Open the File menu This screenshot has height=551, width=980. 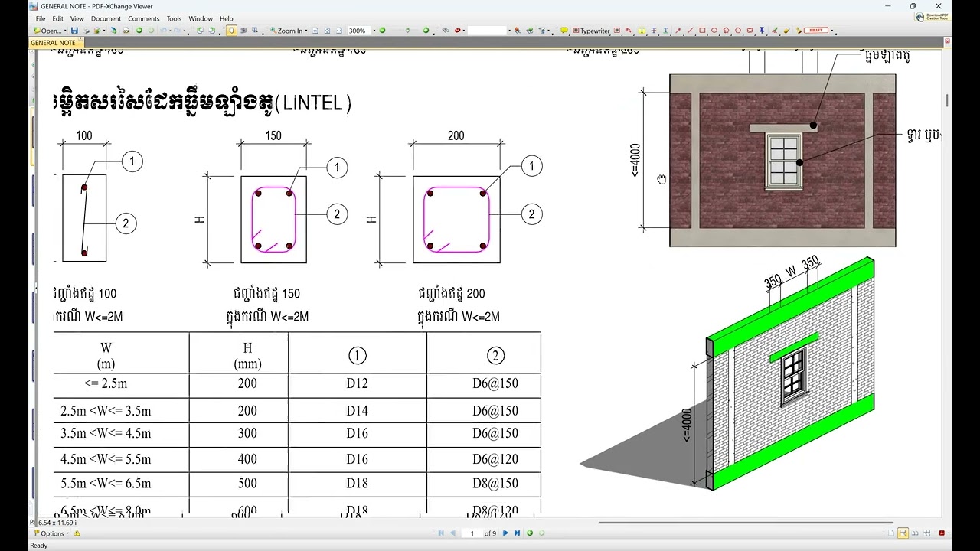[41, 18]
